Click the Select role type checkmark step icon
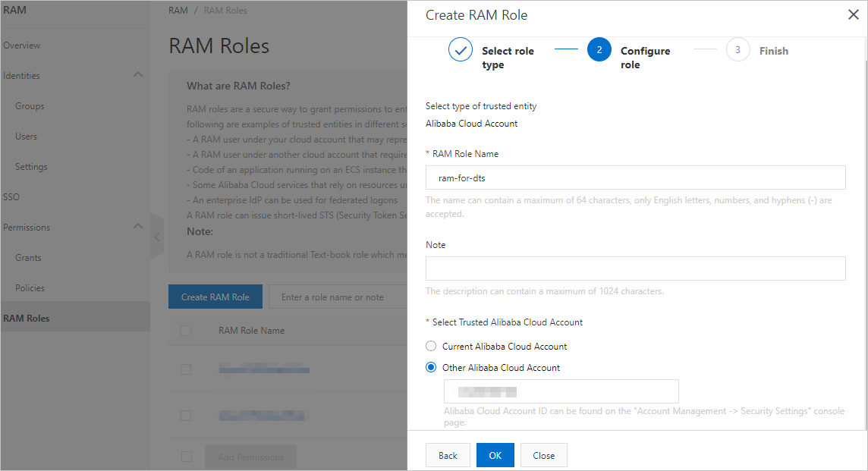Viewport: 868px width, 471px height. tap(460, 50)
